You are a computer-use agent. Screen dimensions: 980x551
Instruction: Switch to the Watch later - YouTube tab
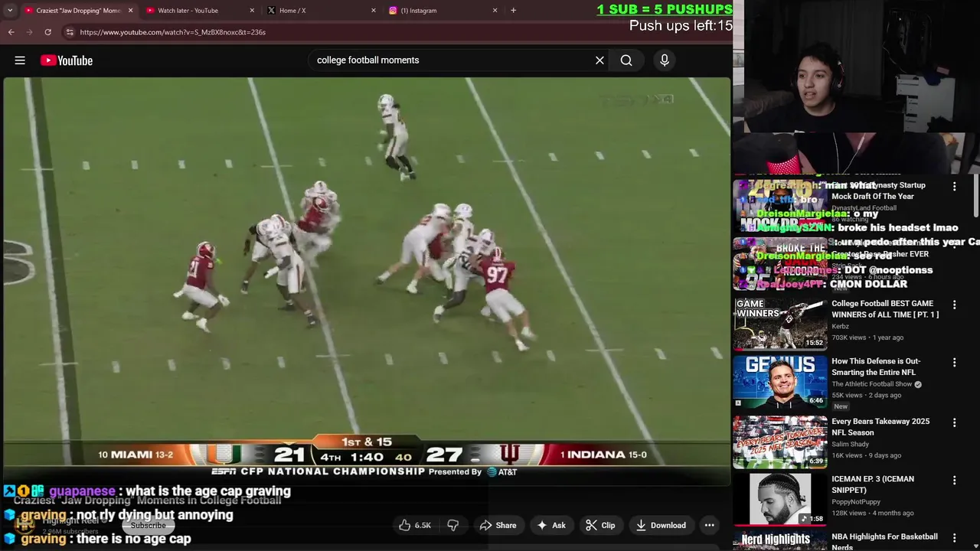199,11
